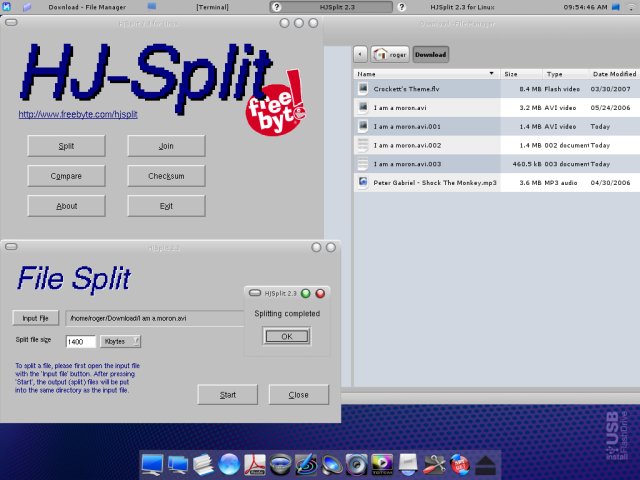Click the Exit button
The image size is (640, 480).
tap(166, 206)
